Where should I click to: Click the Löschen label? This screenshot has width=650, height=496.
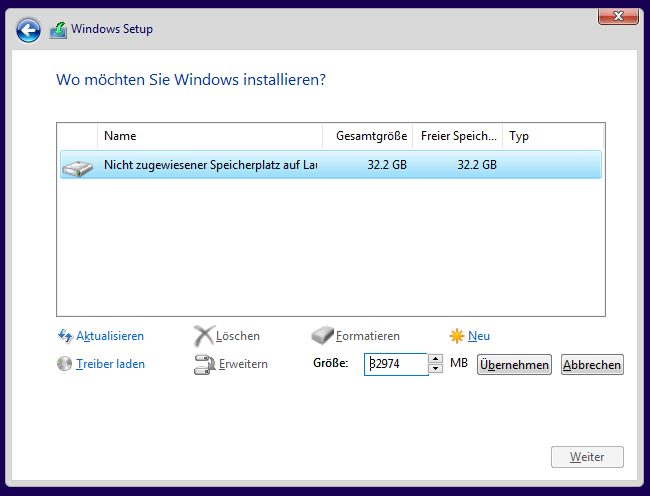pos(238,336)
